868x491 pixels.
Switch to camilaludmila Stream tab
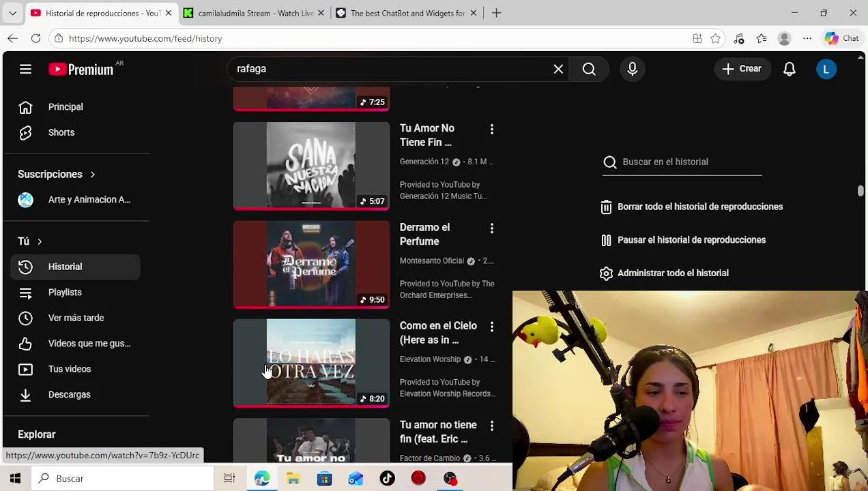(x=253, y=13)
